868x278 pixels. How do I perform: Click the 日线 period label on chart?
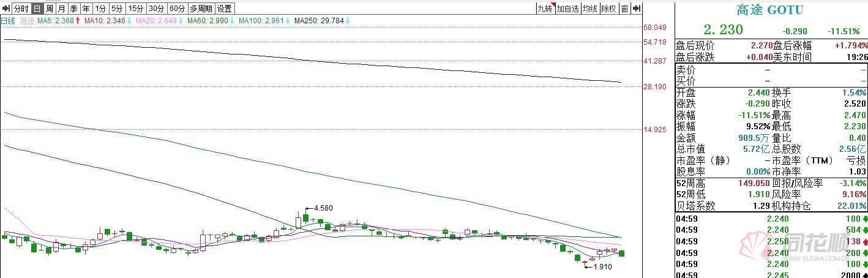coord(8,21)
